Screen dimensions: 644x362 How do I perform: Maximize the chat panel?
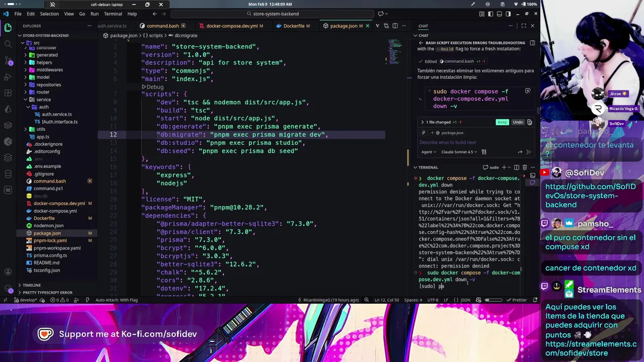point(524,26)
